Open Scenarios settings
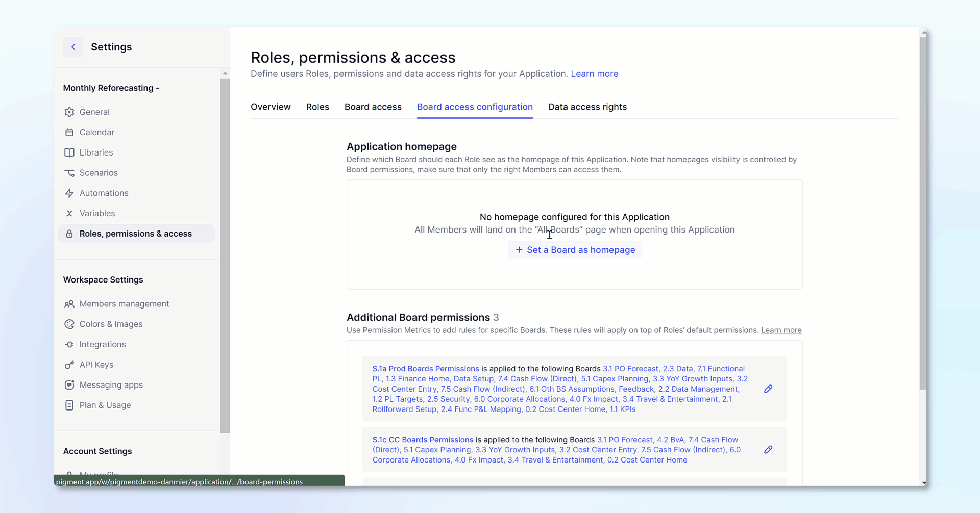This screenshot has width=980, height=513. [136, 173]
